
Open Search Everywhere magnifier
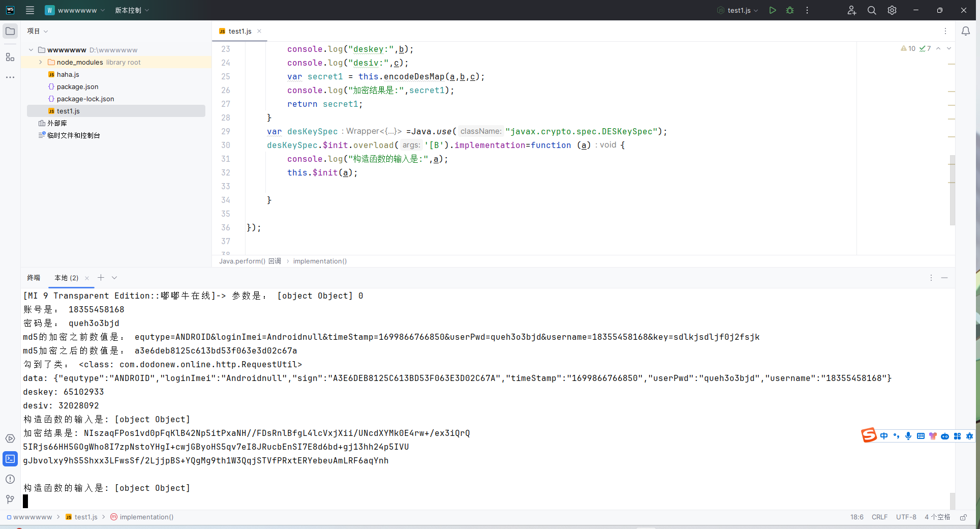(872, 10)
